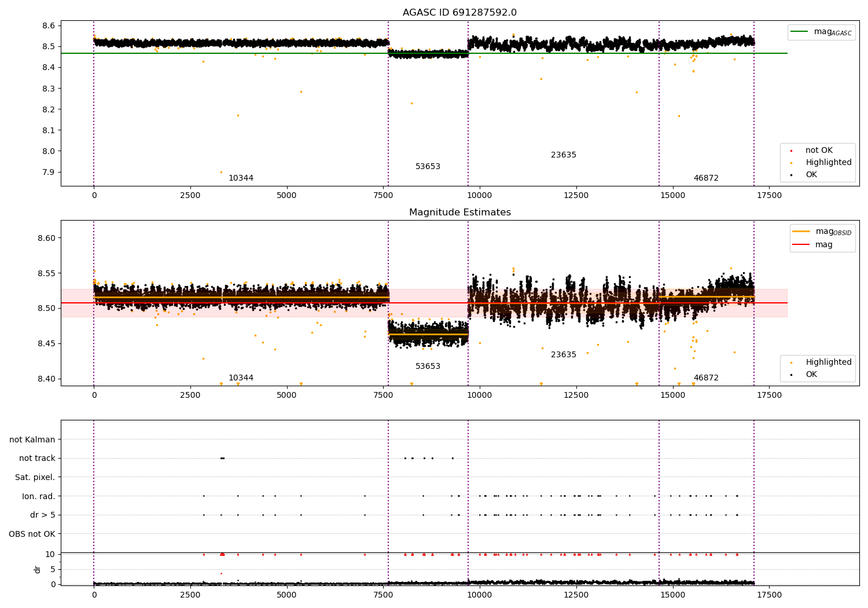Image resolution: width=868 pixels, height=608 pixels.
Task: Click the 'dr > 5' row label
Action: coord(43,515)
